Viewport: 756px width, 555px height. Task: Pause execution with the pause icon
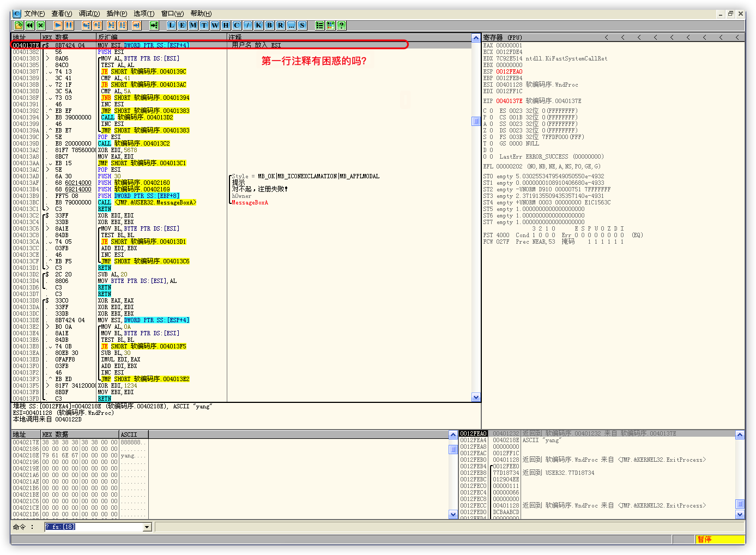point(69,25)
